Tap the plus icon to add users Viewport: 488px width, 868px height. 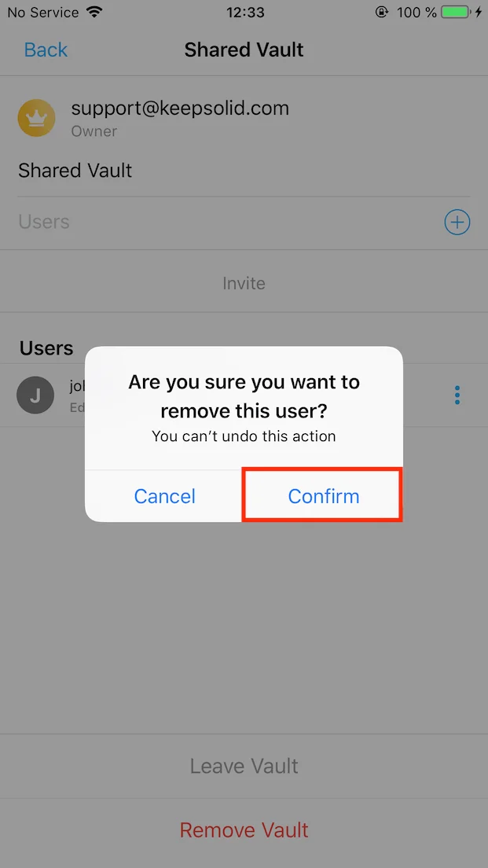click(x=457, y=222)
